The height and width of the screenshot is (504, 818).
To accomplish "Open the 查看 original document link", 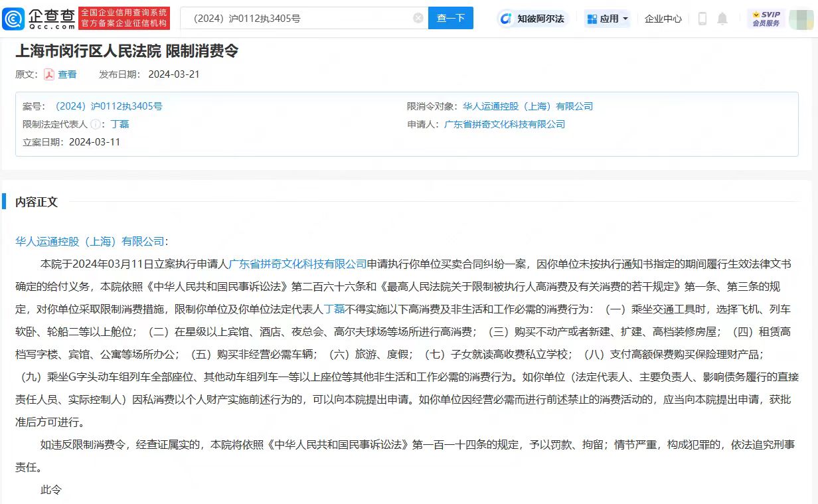I will coord(67,74).
